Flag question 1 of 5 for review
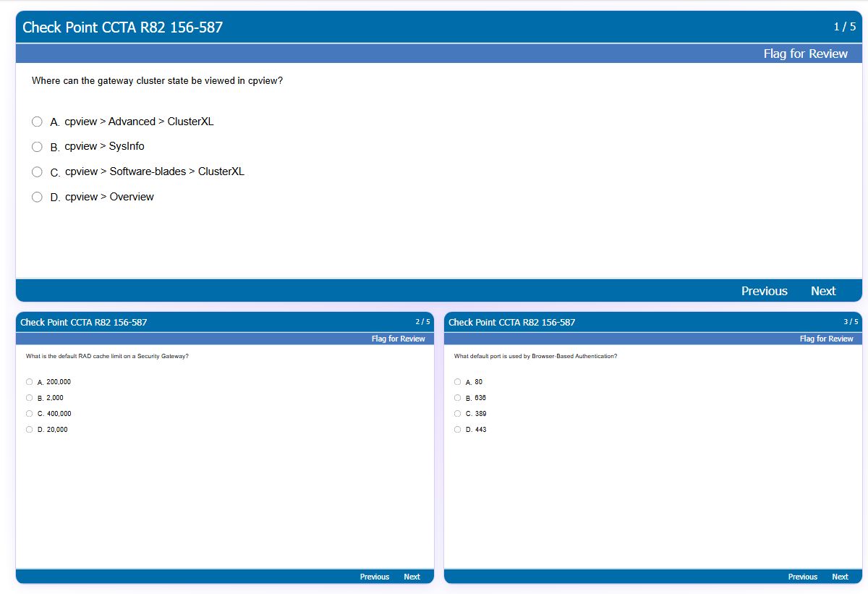This screenshot has height=594, width=868. tap(805, 54)
